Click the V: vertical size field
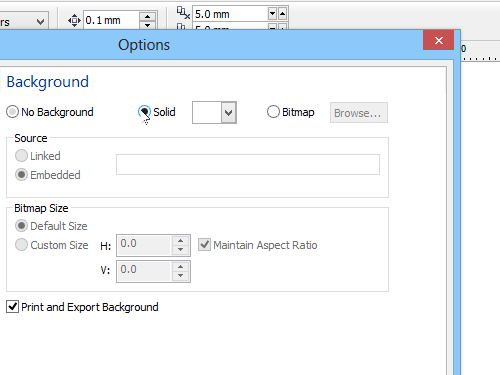The height and width of the screenshot is (375, 500). pyautogui.click(x=144, y=271)
